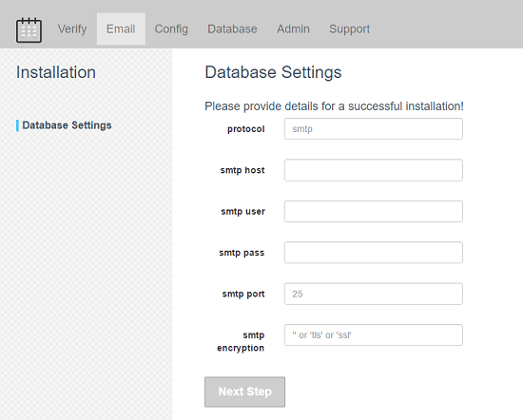Viewport: 523px width, 420px height.
Task: Switch to the Database tab
Action: [232, 29]
